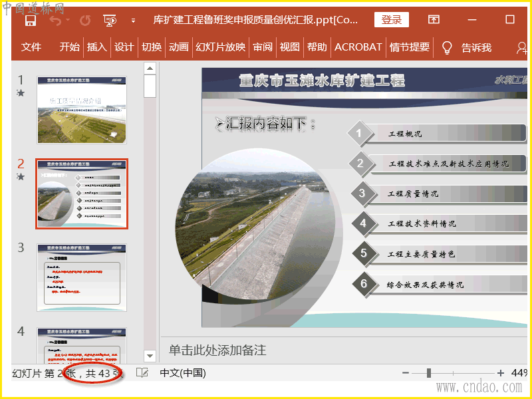Open the 视图 view tab
This screenshot has width=532, height=399.
pyautogui.click(x=289, y=47)
